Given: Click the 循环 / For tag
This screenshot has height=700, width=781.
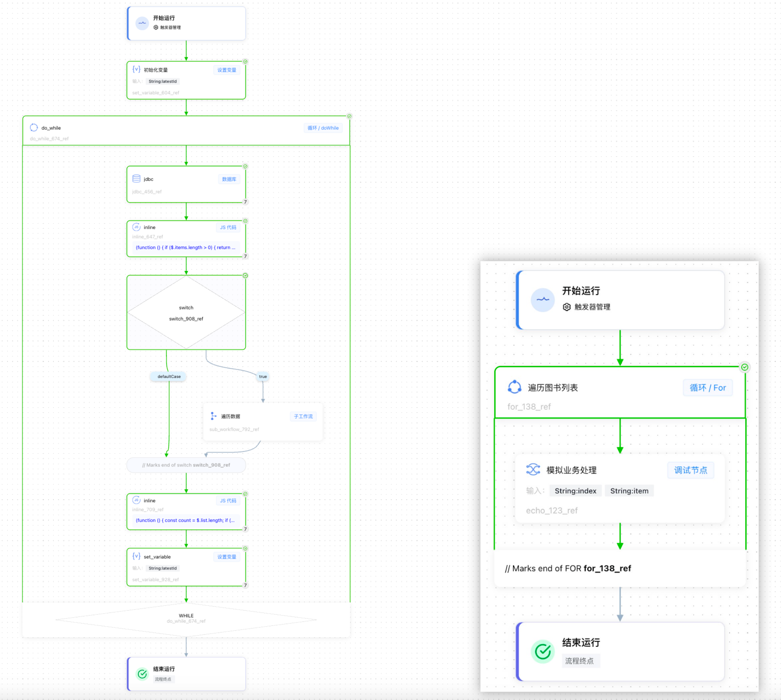Looking at the screenshot, I should pos(707,388).
